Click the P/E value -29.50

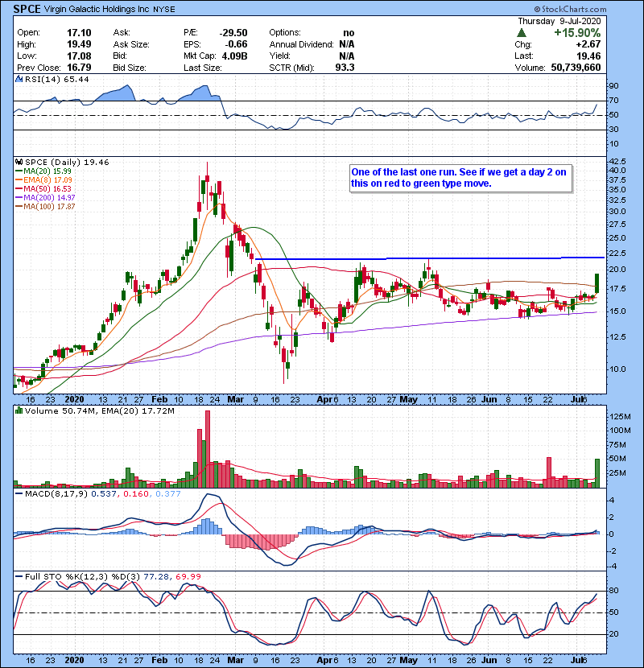coord(233,33)
